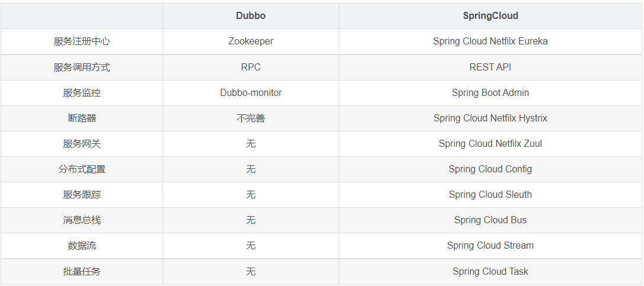
Task: Click the Spring Cloud Task cell
Action: click(490, 271)
